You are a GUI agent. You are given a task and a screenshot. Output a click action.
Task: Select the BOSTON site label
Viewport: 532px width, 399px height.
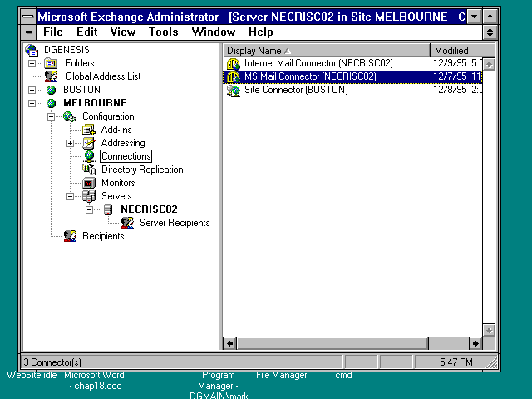coord(81,90)
